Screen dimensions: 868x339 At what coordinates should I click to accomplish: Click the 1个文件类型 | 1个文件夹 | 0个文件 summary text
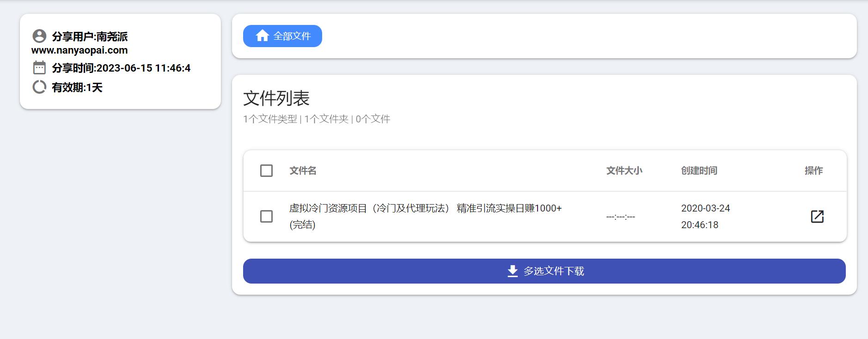[317, 119]
